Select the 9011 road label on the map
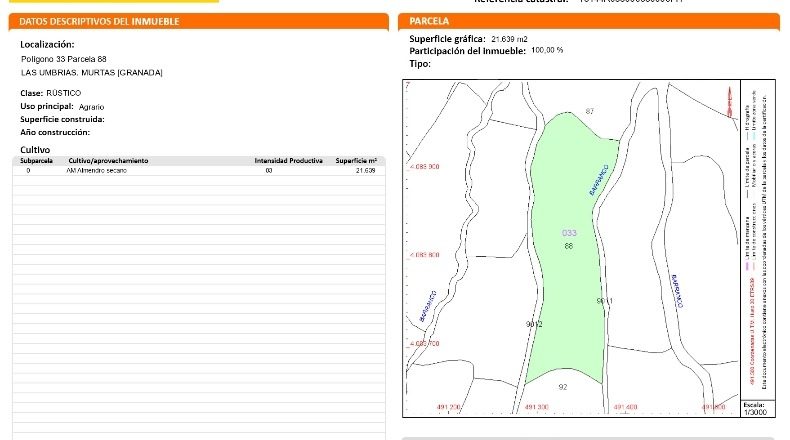 [x=605, y=301]
